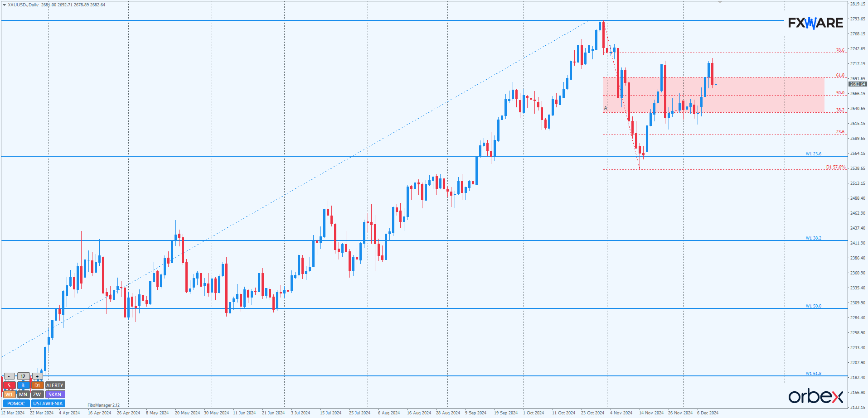Click the S sell button
Viewport: 868px width, 418px height.
point(9,385)
